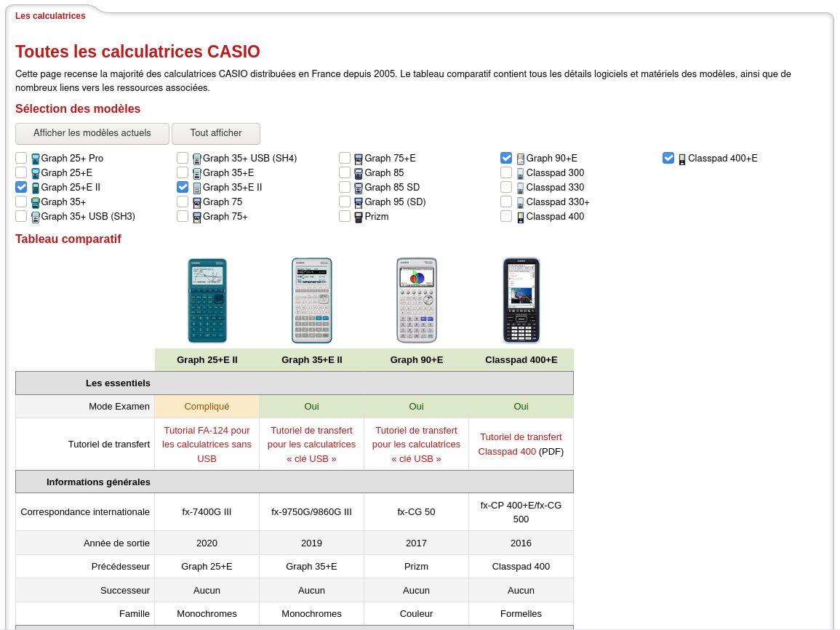Select the Classpad 330+ checkbox

click(x=506, y=202)
